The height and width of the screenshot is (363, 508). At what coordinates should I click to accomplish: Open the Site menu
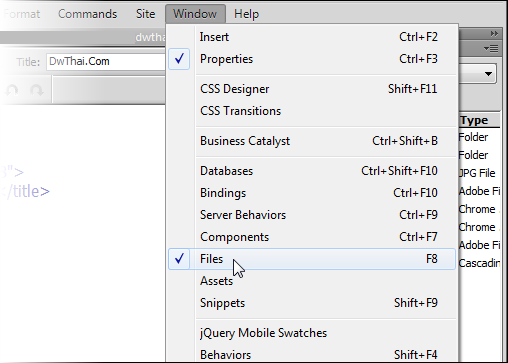pos(145,14)
